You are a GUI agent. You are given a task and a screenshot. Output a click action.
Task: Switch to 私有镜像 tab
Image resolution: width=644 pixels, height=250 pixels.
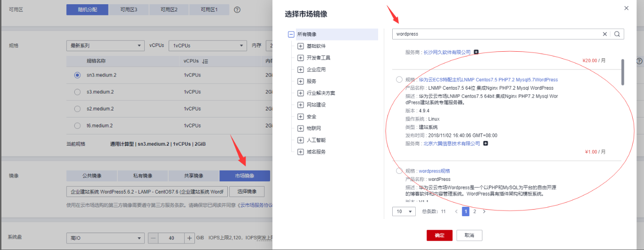tap(143, 176)
